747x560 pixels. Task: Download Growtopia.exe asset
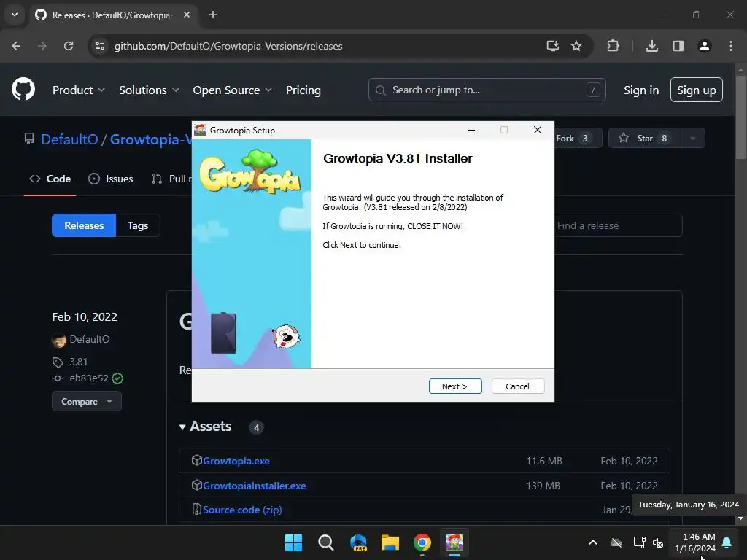click(x=236, y=461)
